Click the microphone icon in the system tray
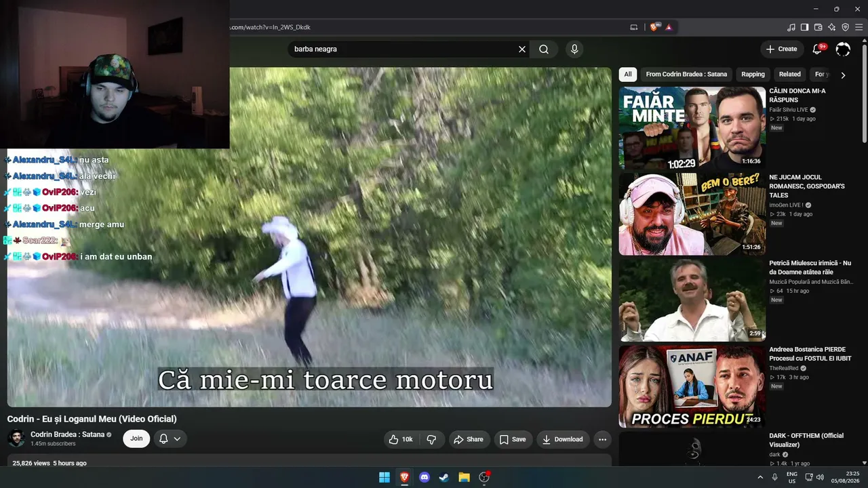This screenshot has height=488, width=868. tap(775, 477)
